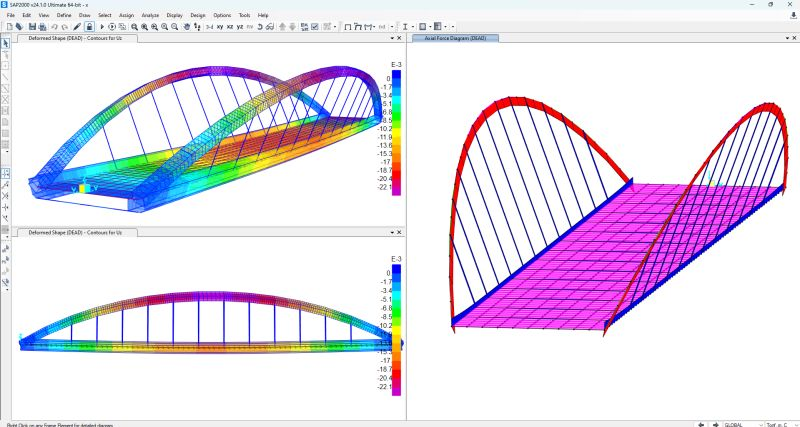The height and width of the screenshot is (427, 800).
Task: Toggle snap to intersections in sidebar
Action: tap(6, 196)
